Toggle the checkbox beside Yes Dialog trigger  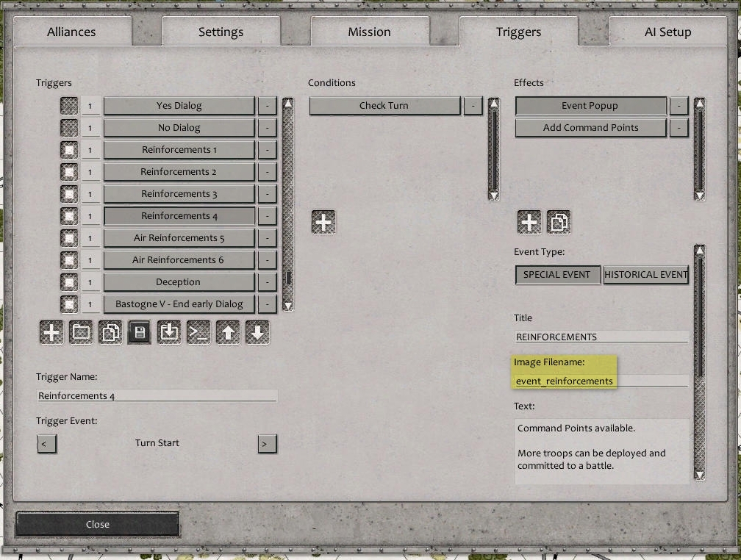(x=68, y=105)
